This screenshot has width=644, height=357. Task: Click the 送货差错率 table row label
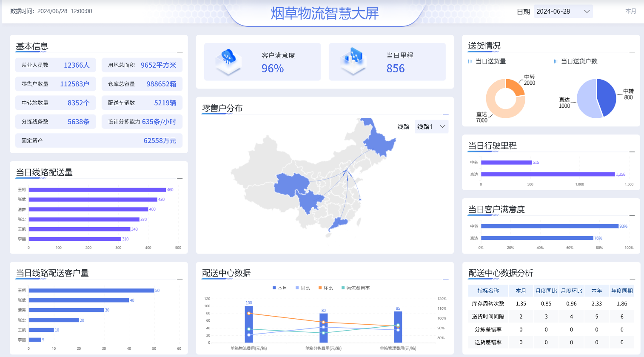[x=488, y=342]
